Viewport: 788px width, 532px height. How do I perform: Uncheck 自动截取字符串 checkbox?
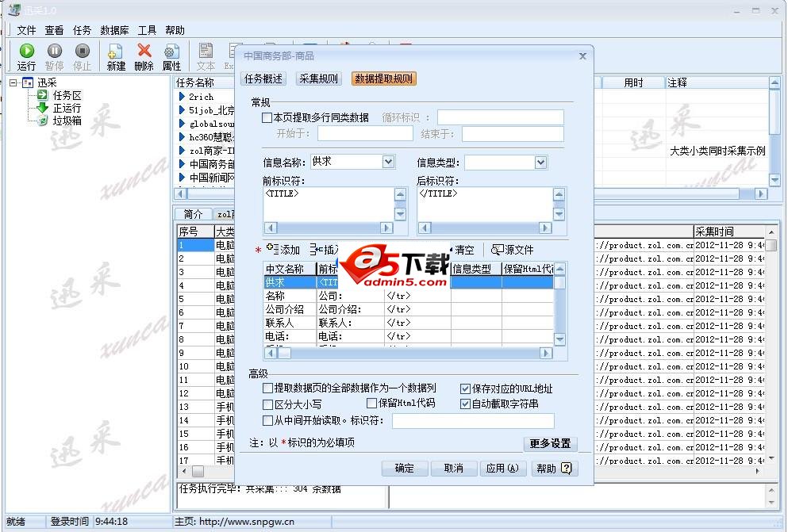point(465,404)
